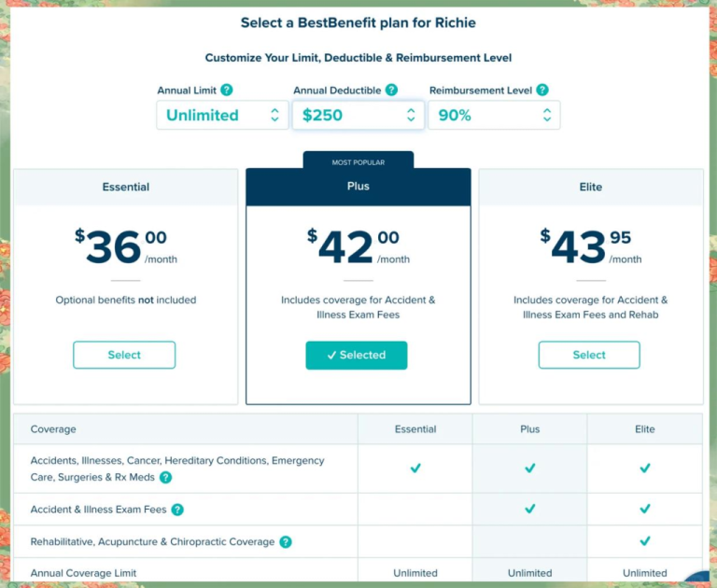
Task: Open the Reimbursement Level help tooltip icon
Action: point(542,91)
